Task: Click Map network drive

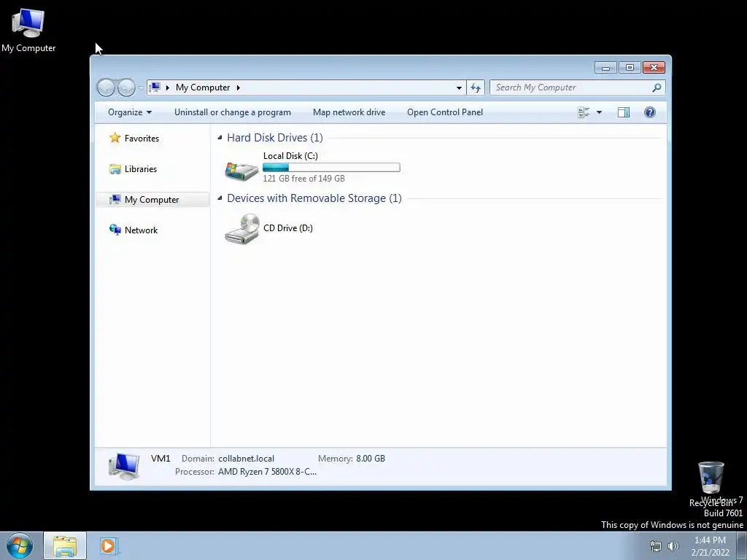Action: click(x=349, y=112)
